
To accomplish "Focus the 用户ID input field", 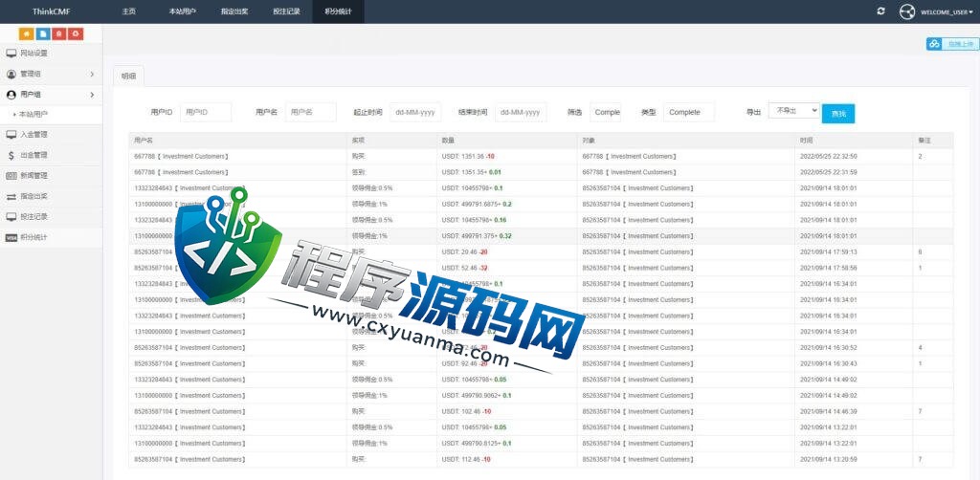I will point(206,113).
